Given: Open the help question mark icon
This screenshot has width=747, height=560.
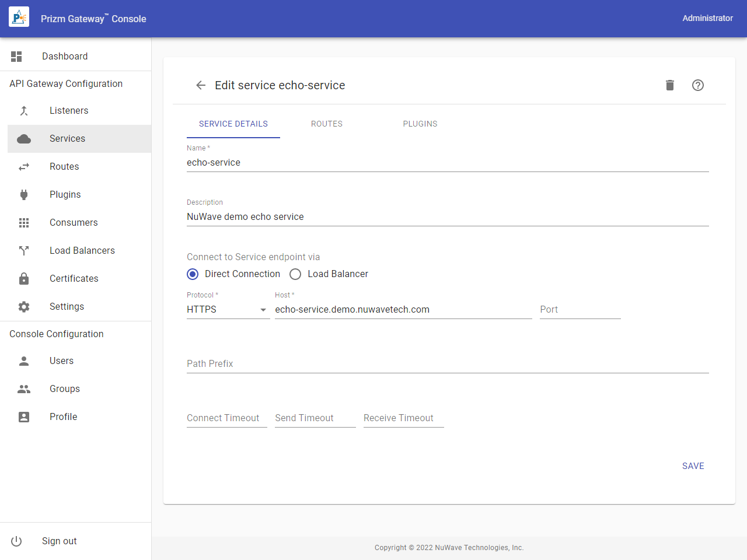Looking at the screenshot, I should (698, 85).
